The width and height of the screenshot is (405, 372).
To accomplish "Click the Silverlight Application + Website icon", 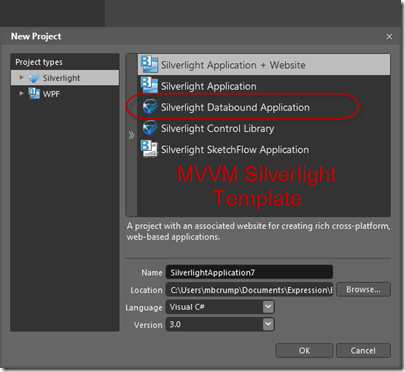I will [x=149, y=64].
